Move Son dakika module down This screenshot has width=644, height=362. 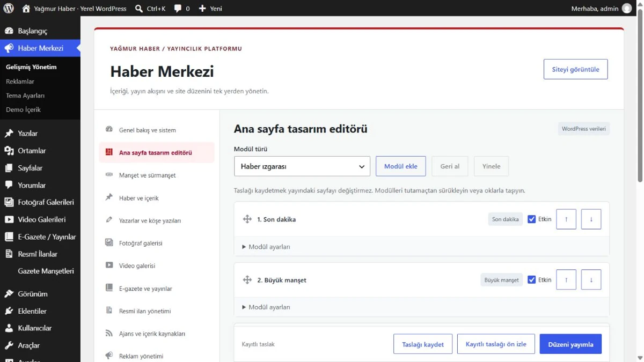click(591, 219)
